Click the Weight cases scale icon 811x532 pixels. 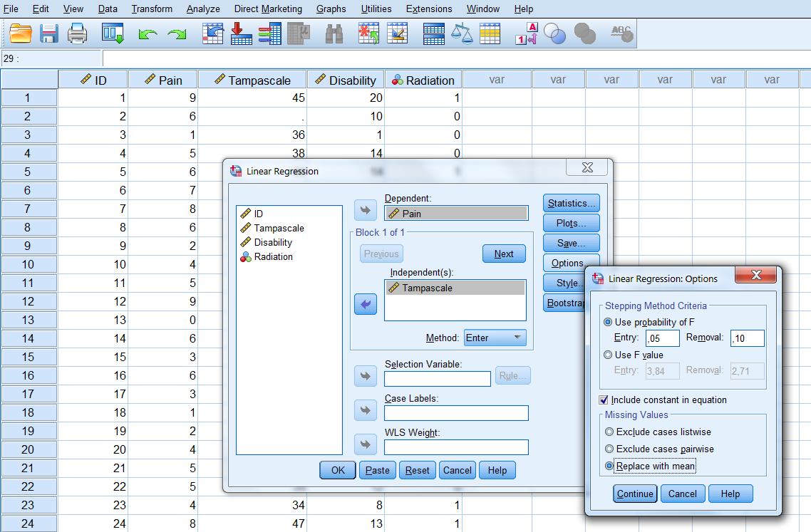coord(462,33)
